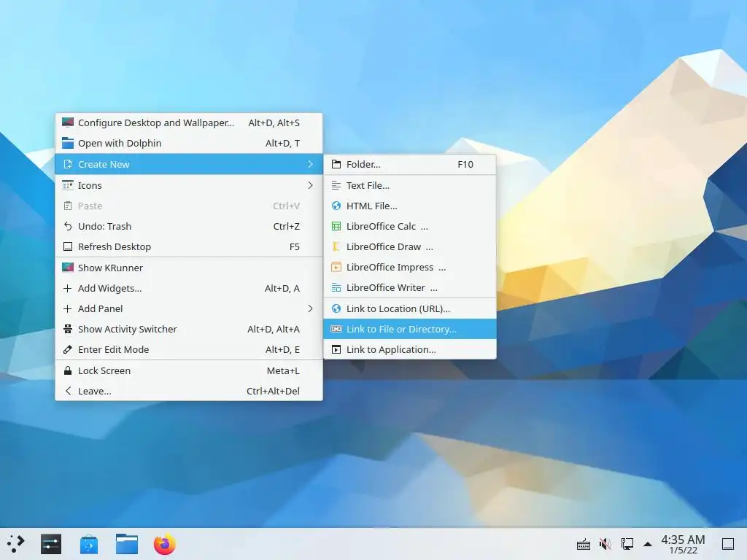Click the muted volume tray icon

point(605,544)
